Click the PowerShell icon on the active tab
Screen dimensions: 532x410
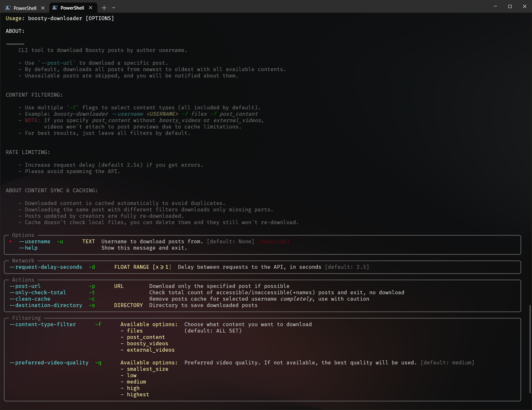pos(55,8)
